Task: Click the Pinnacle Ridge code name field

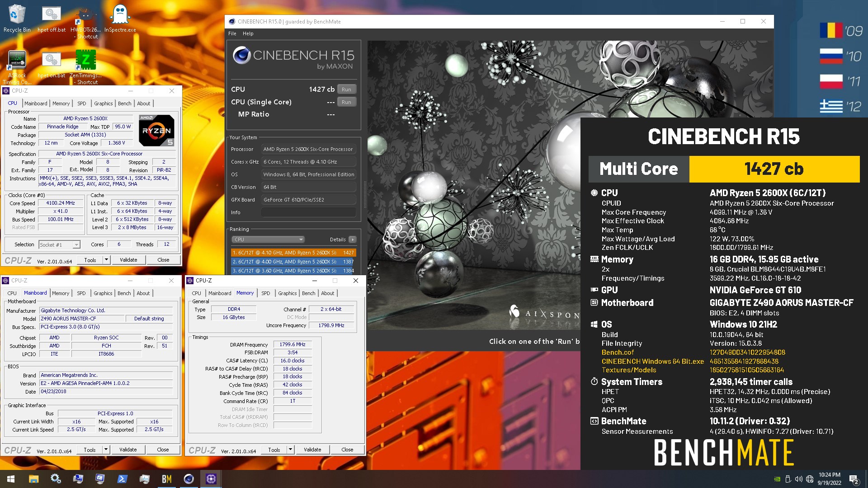Action: pos(63,127)
